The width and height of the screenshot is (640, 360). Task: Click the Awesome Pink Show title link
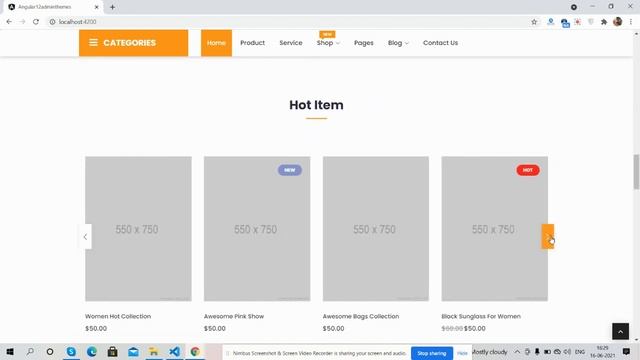[234, 316]
